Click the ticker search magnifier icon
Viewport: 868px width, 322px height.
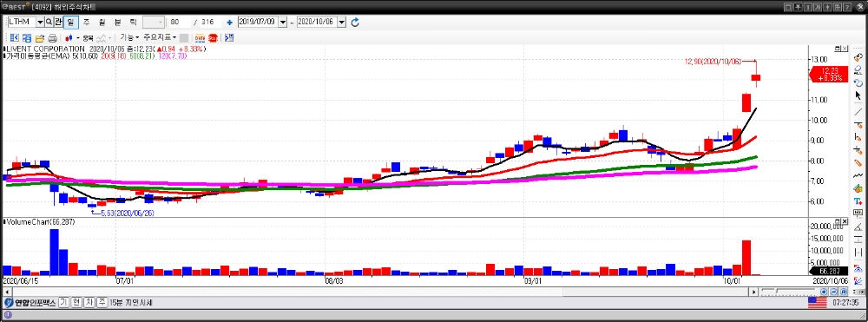coord(49,22)
